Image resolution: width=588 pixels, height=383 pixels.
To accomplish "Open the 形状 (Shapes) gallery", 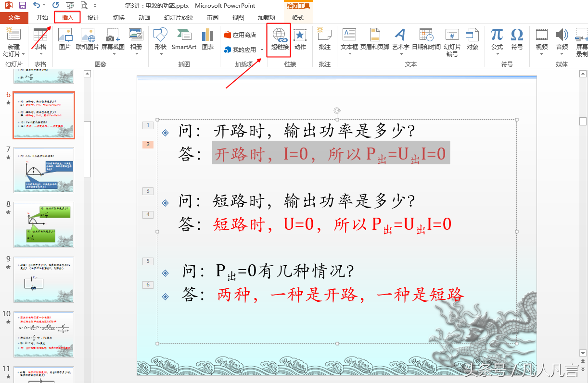I will tap(160, 41).
